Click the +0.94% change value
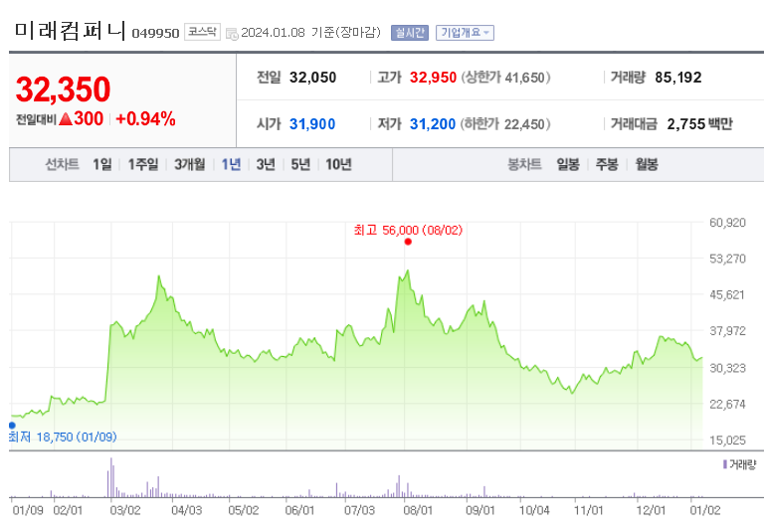 [x=145, y=119]
